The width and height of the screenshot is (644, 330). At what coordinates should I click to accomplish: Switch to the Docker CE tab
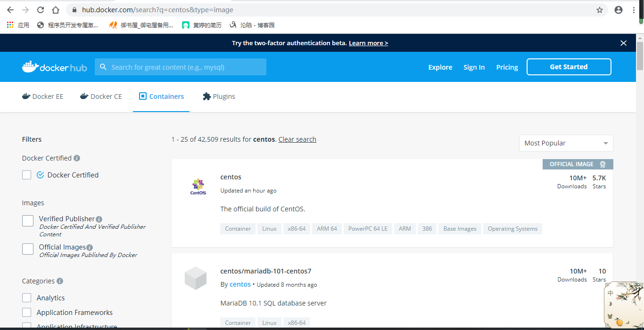coord(101,97)
